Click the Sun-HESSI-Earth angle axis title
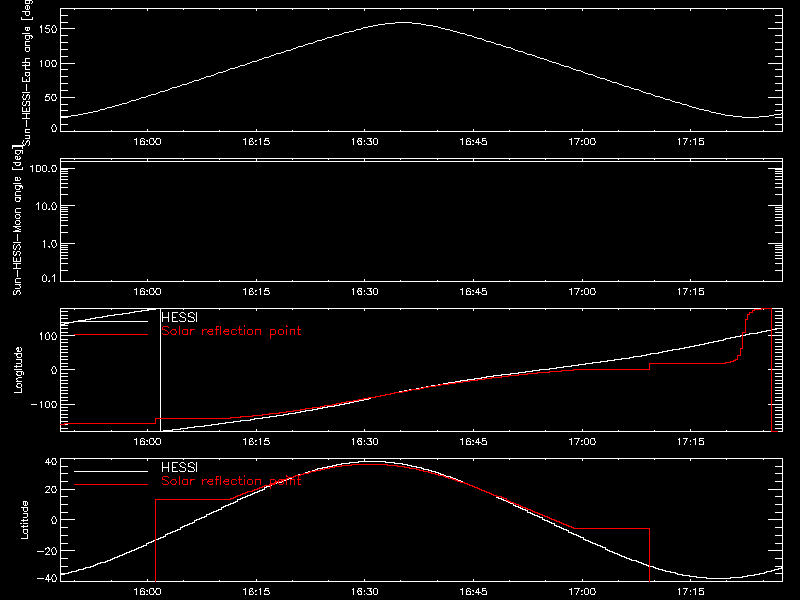 click(27, 73)
